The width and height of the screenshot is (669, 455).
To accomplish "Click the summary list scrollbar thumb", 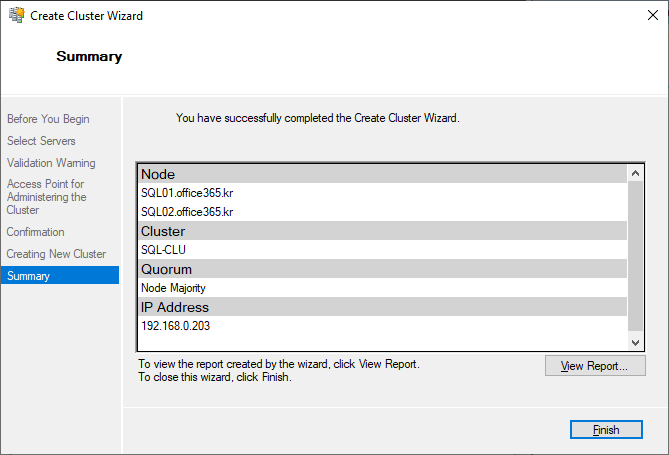I will point(635,256).
